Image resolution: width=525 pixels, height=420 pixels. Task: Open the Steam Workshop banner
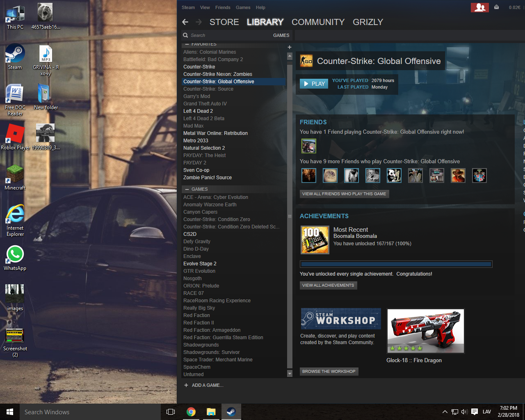coord(341,319)
